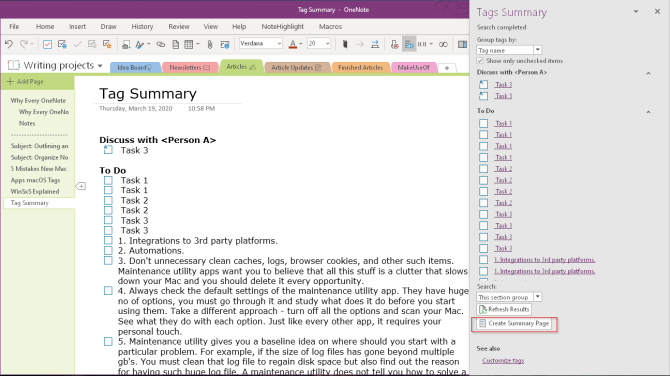This screenshot has width=670, height=376.
Task: Click the screen clipping camera icon
Action: point(126,44)
